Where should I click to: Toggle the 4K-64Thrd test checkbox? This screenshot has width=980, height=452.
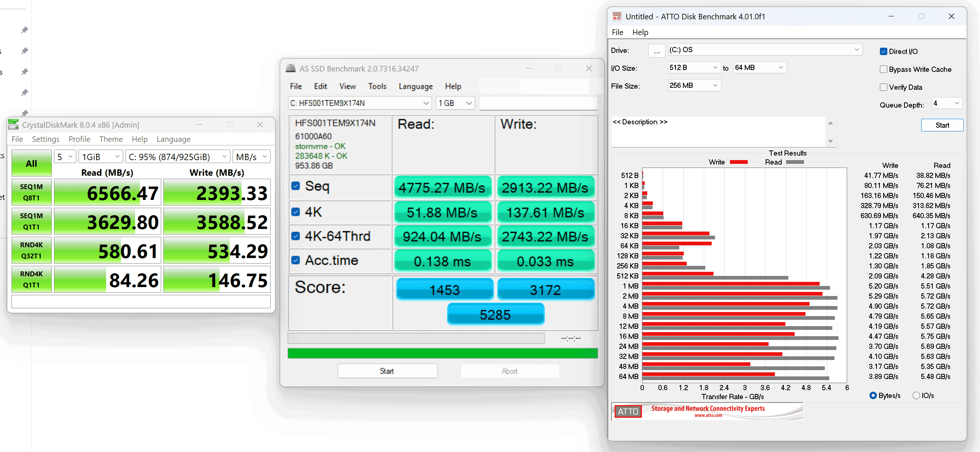296,236
